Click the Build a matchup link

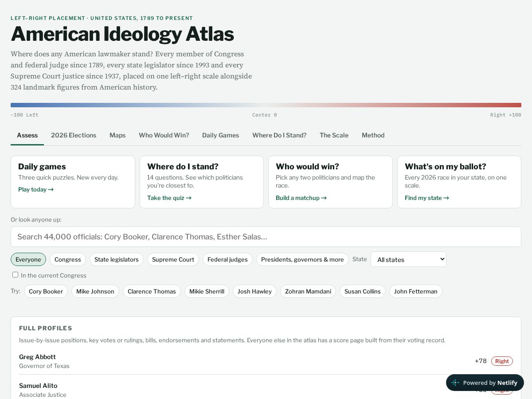click(x=301, y=198)
